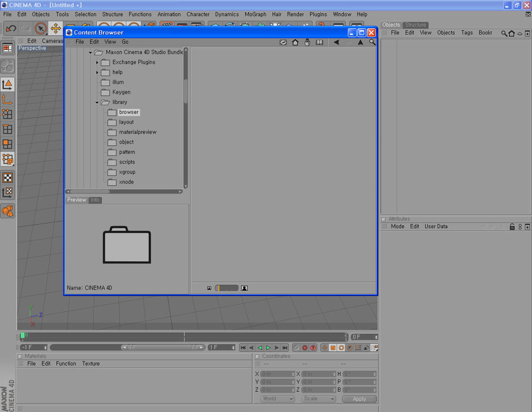532x412 pixels.
Task: Select the Use Texture checkerboard tool
Action: [x=7, y=177]
